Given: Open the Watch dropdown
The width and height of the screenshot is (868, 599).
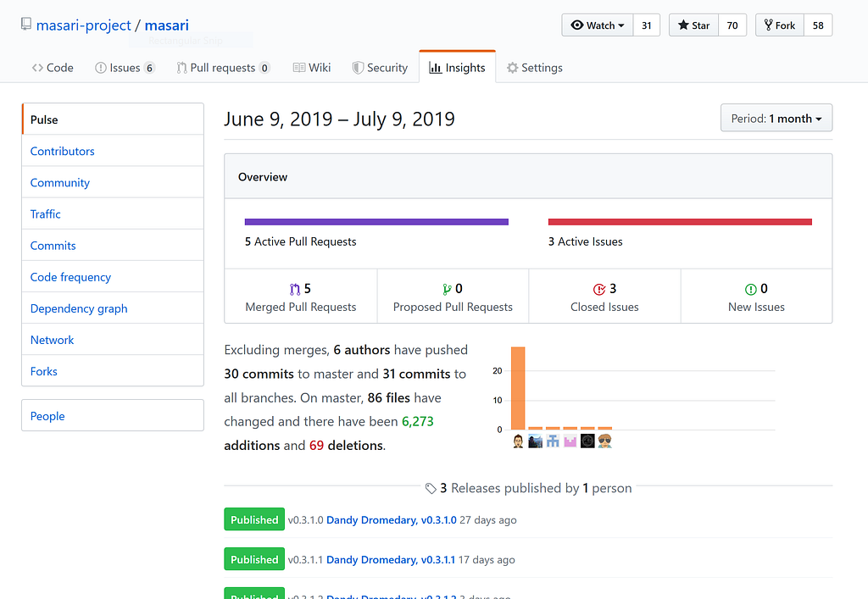Looking at the screenshot, I should [x=598, y=25].
